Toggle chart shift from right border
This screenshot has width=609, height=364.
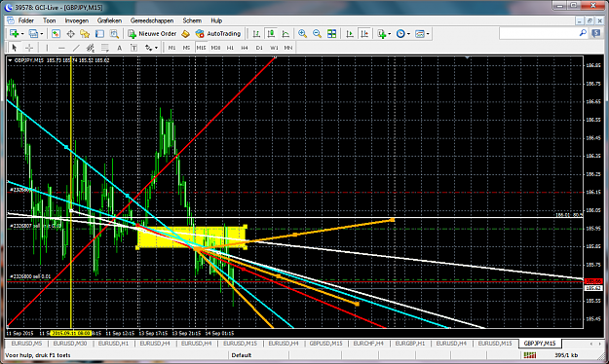click(364, 34)
